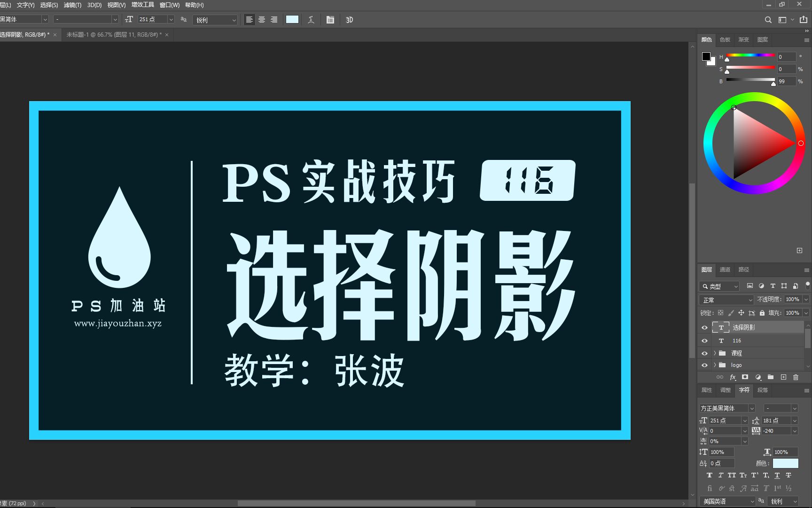Hide the 116 text layer
Viewport: 812px width, 508px height.
(x=704, y=341)
